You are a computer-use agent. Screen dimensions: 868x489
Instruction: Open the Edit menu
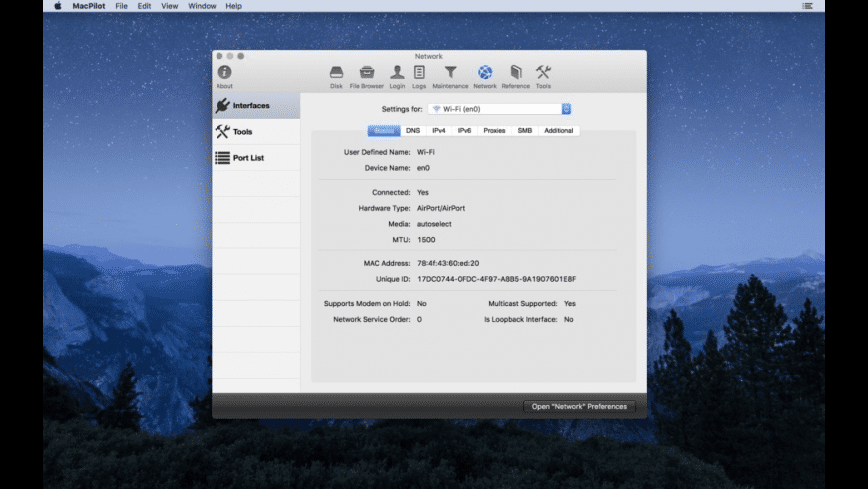[144, 6]
